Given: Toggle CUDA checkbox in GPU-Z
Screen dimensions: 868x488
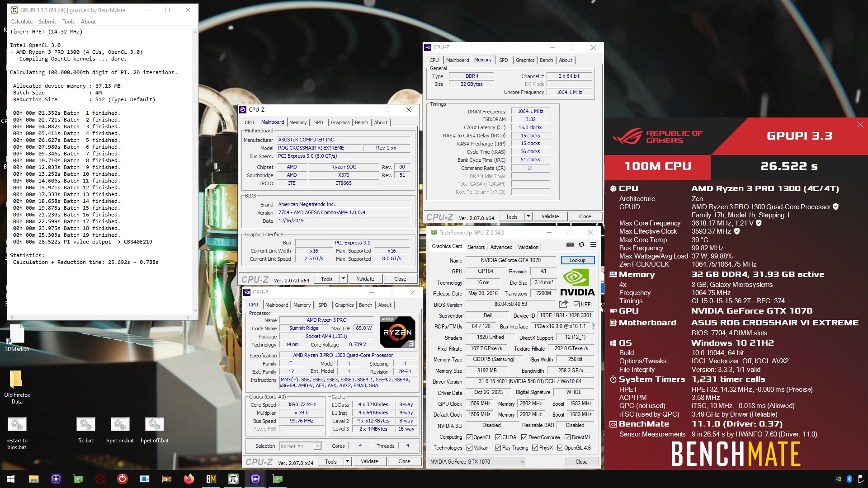Looking at the screenshot, I should tap(498, 437).
